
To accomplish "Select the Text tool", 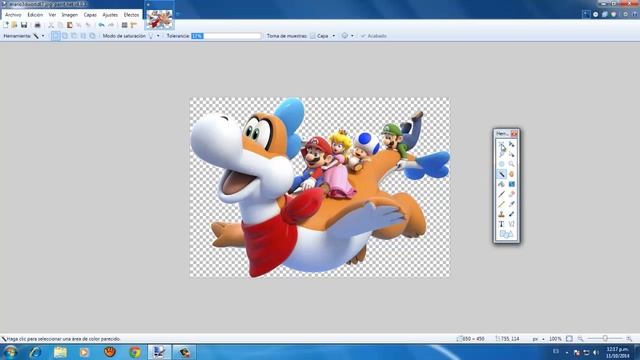I will [x=502, y=224].
